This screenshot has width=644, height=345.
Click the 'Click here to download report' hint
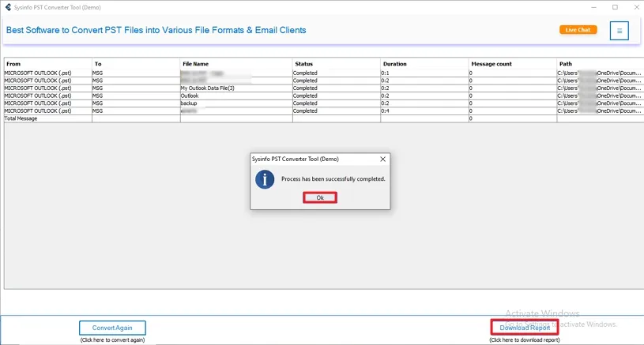525,340
